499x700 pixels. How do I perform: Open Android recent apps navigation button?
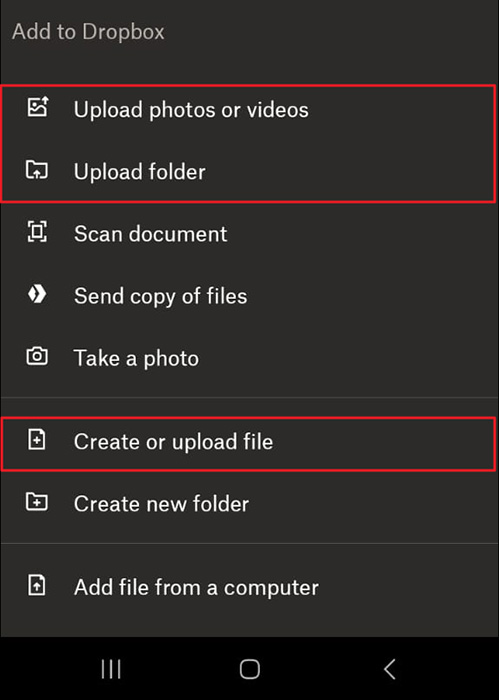[x=111, y=669]
